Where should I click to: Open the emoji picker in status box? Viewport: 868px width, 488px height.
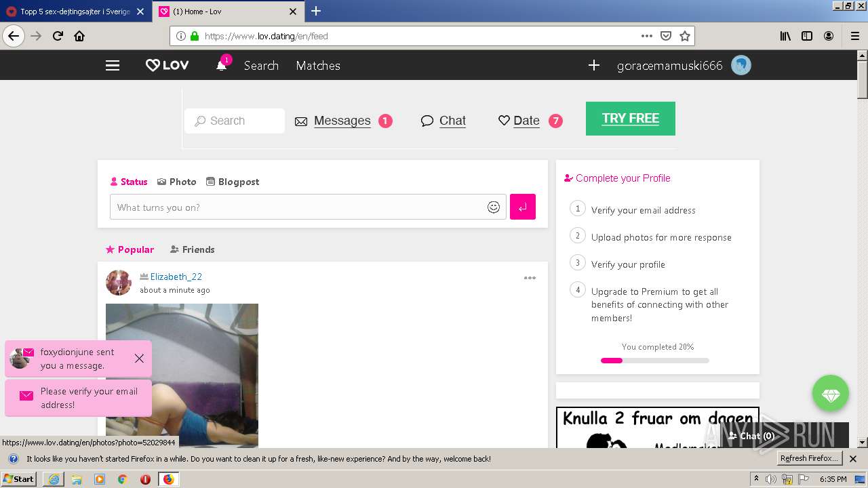click(x=494, y=207)
